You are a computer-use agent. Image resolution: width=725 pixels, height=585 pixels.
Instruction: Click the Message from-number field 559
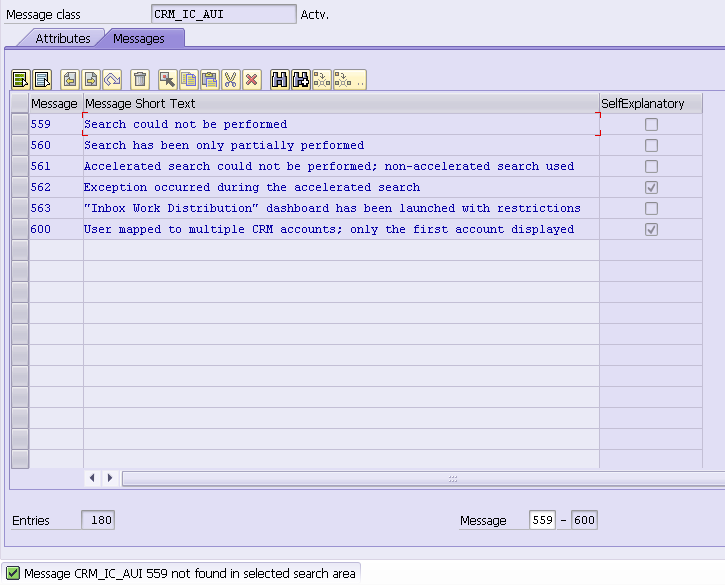coord(542,520)
